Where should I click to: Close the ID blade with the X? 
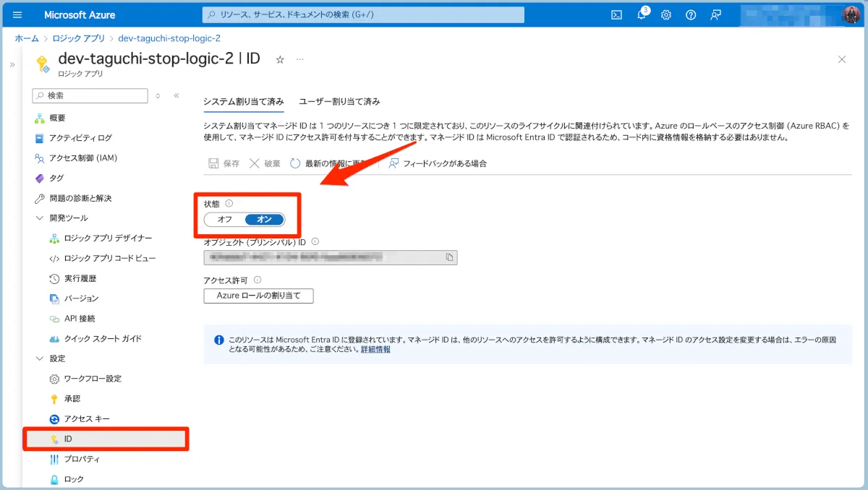point(841,59)
